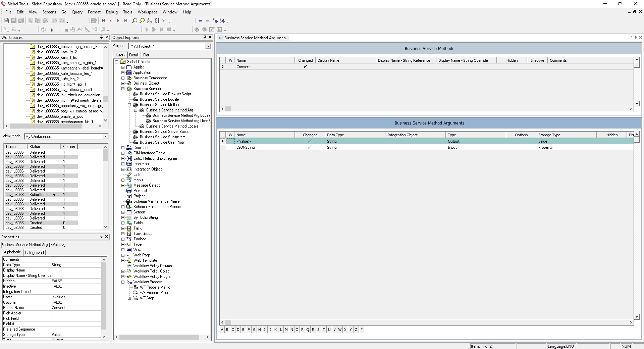Select Business Service User Prop tree item
The width and height of the screenshot is (644, 349).
[162, 142]
